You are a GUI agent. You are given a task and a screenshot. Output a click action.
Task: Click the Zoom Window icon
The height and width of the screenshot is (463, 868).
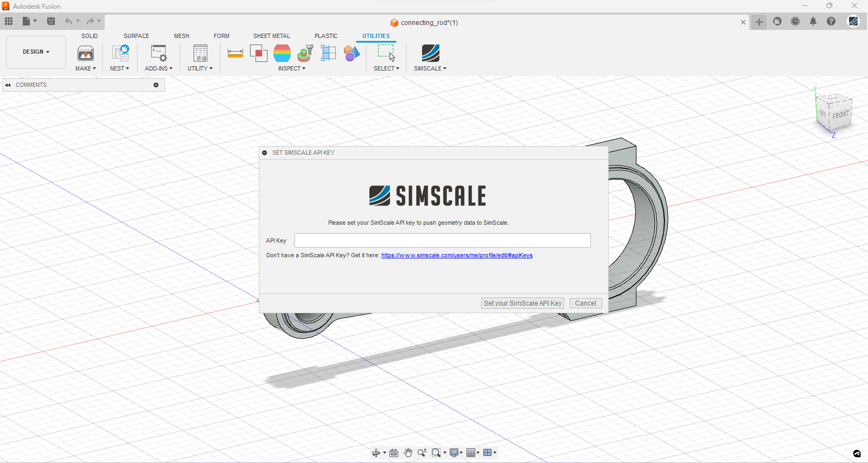[x=436, y=453]
